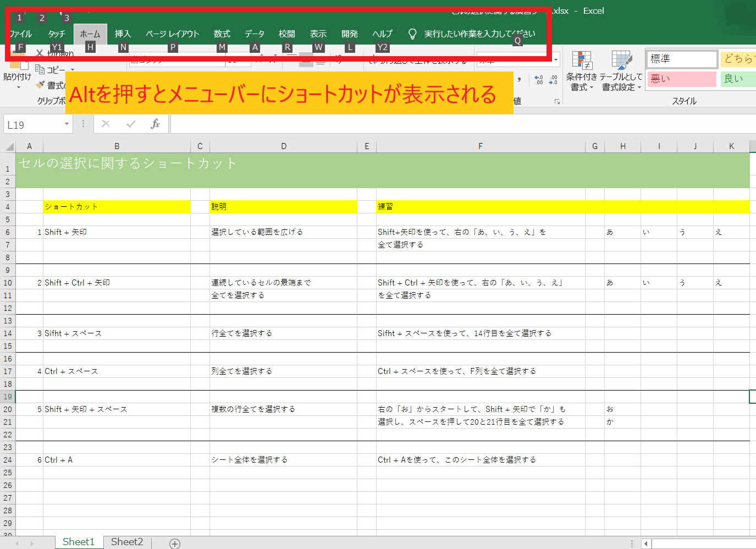Image resolution: width=756 pixels, height=549 pixels.
Task: Open the number format dialog launcher
Action: click(x=557, y=101)
